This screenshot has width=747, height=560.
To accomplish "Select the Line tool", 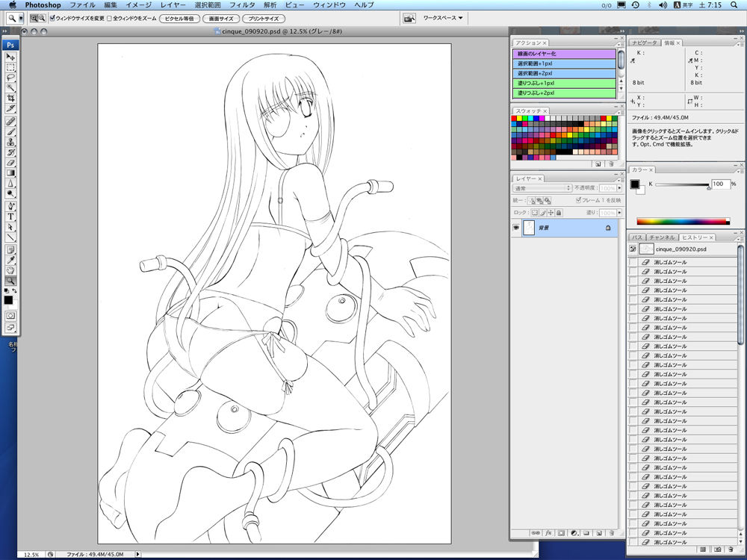I will (10, 237).
